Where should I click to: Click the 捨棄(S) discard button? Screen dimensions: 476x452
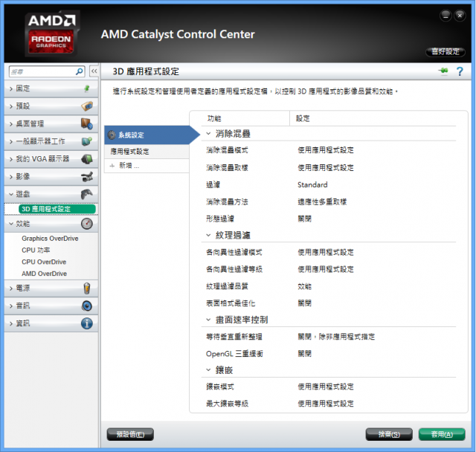389,434
